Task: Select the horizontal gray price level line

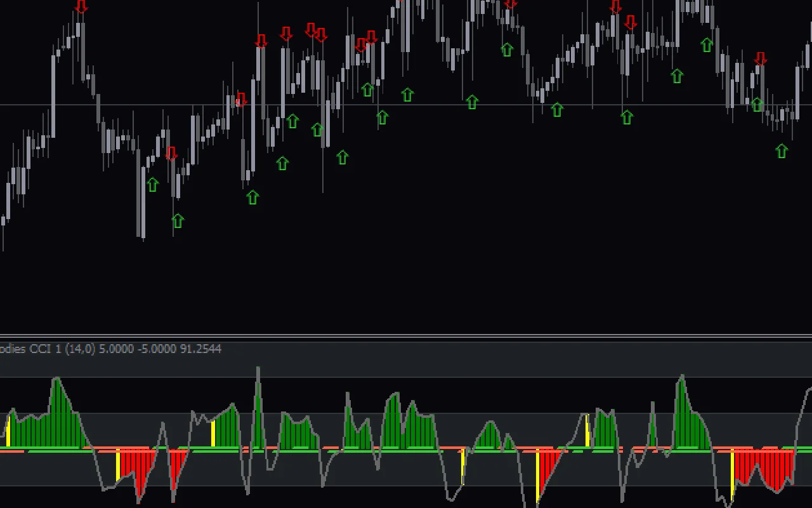Action: [444, 105]
